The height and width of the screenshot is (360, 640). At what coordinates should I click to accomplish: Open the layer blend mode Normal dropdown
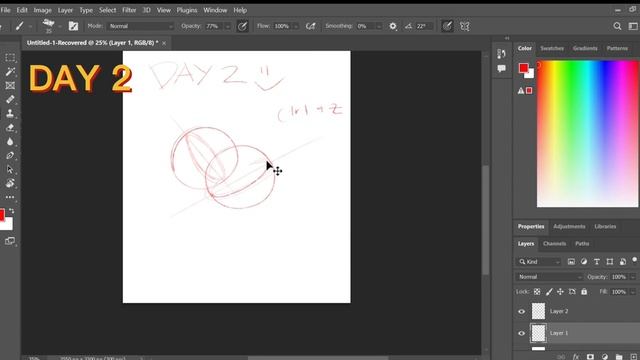point(549,277)
